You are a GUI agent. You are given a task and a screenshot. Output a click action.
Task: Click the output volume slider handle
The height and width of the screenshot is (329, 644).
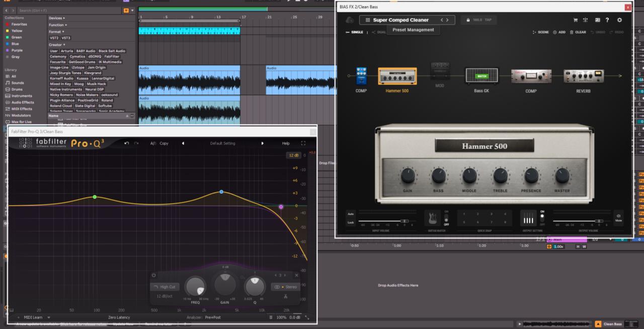[x=599, y=221]
